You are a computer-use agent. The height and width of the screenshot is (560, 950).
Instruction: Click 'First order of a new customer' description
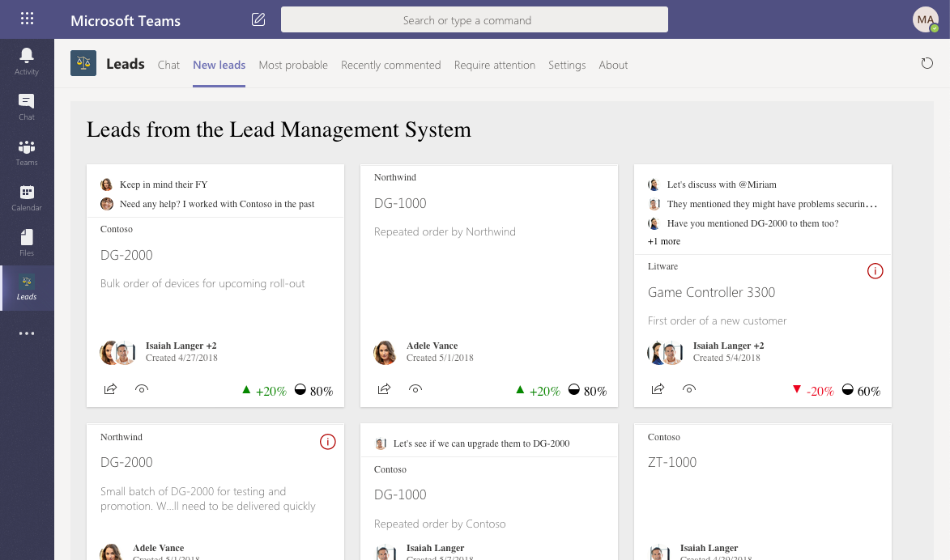pyautogui.click(x=717, y=320)
